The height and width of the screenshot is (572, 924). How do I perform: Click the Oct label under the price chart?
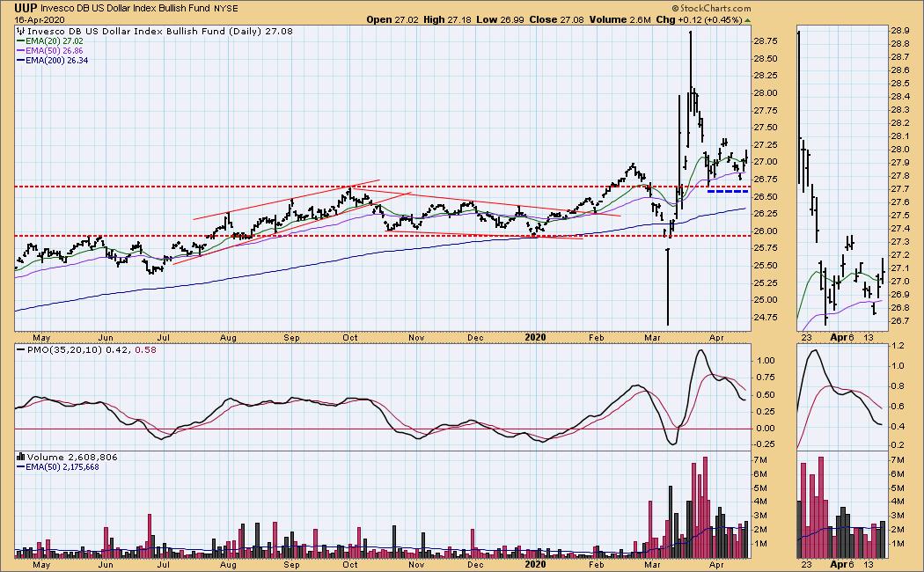[350, 338]
